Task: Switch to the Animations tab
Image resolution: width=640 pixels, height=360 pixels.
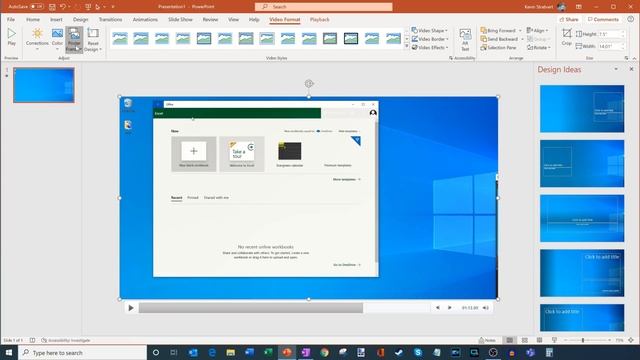Action: [145, 20]
